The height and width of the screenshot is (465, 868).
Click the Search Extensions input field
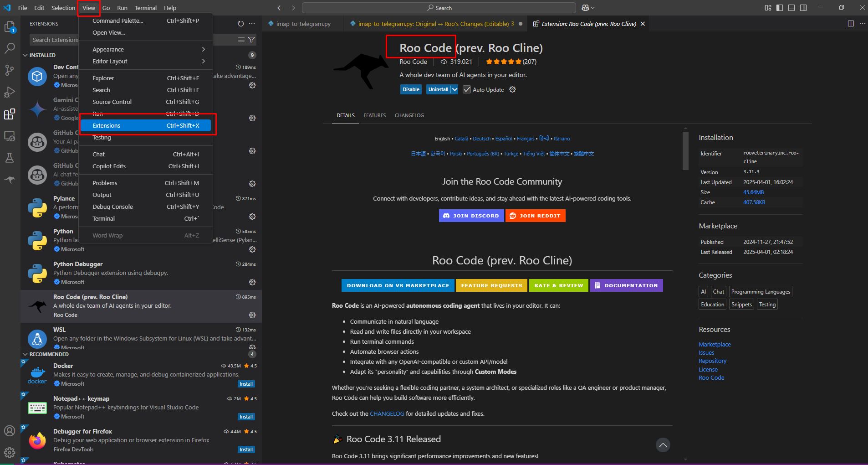[x=55, y=40]
